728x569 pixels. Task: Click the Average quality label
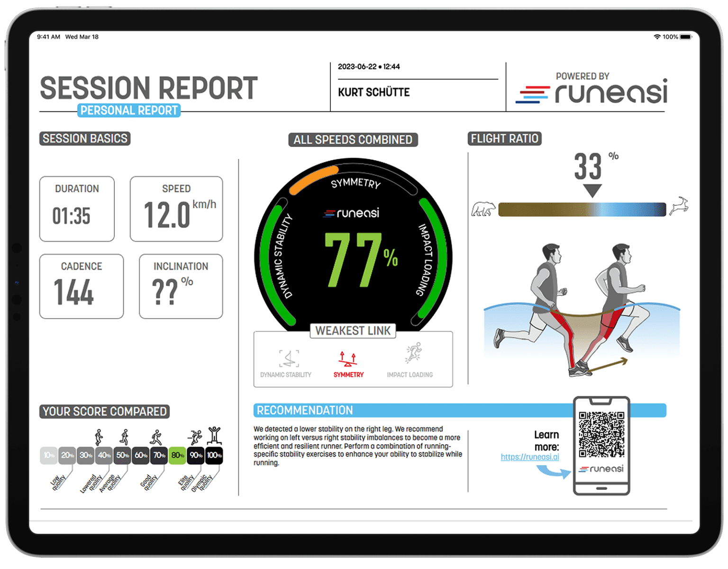pos(110,483)
